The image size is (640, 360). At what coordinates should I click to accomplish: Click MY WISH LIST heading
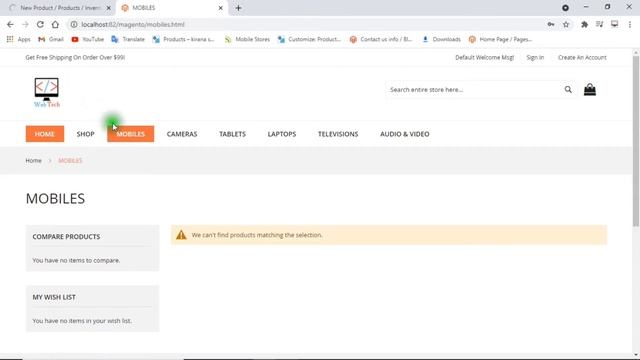pyautogui.click(x=54, y=297)
